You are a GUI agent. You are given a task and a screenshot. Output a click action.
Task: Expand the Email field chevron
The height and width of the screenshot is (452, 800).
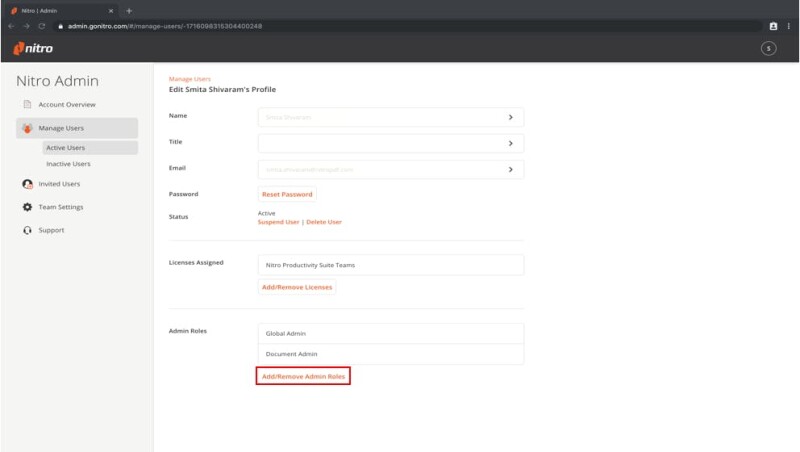pos(510,169)
